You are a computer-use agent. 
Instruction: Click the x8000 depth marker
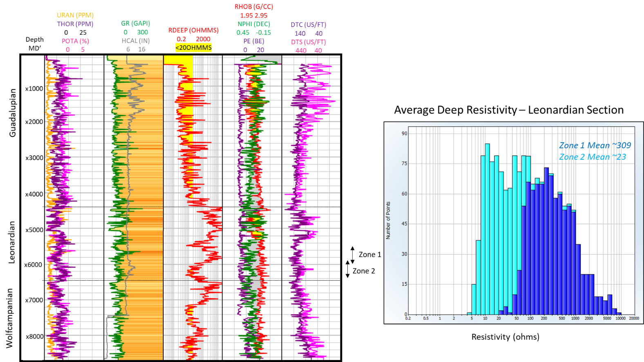[x=35, y=337]
